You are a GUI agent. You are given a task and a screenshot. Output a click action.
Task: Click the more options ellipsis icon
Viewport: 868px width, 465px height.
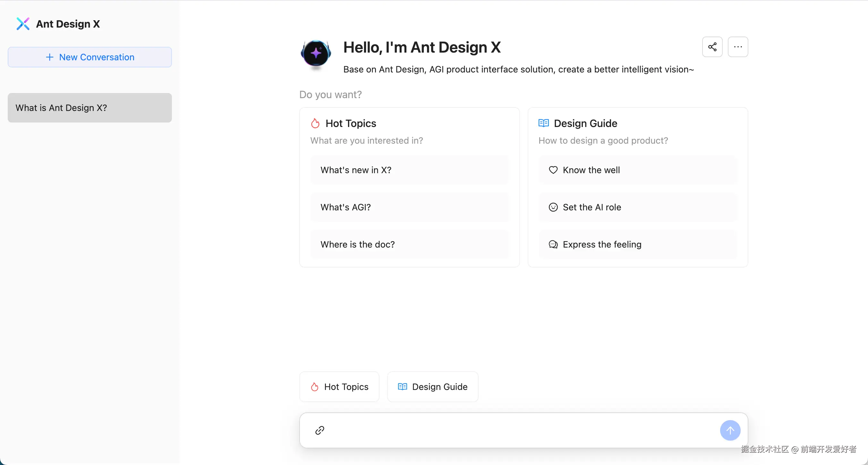point(736,46)
